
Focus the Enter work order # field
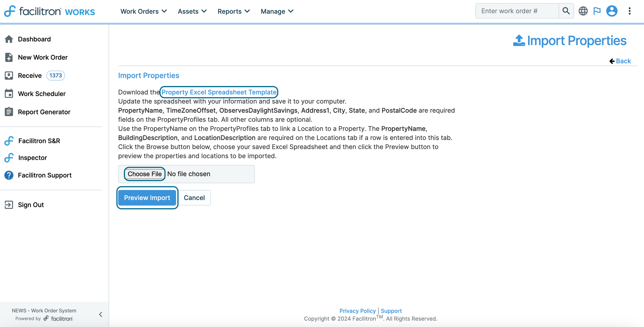pos(517,11)
